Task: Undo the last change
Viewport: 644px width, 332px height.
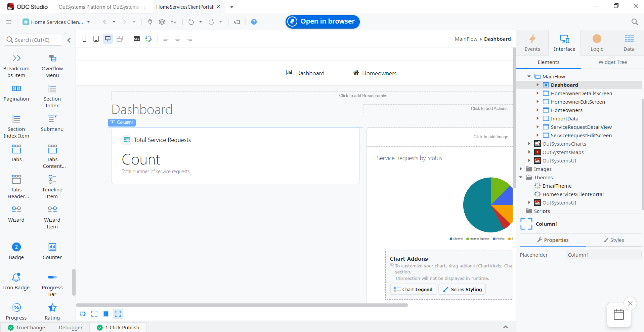Action: tap(190, 22)
